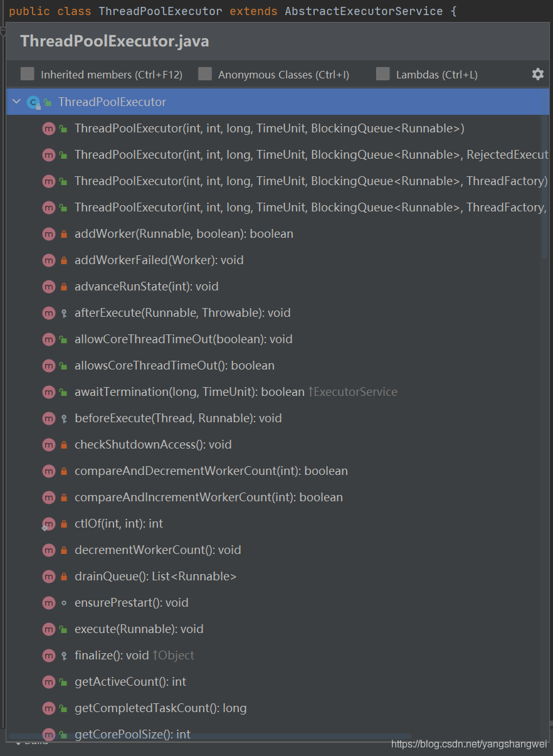This screenshot has width=553, height=756.
Task: Click method icon beside advanceRunState
Action: click(x=49, y=286)
